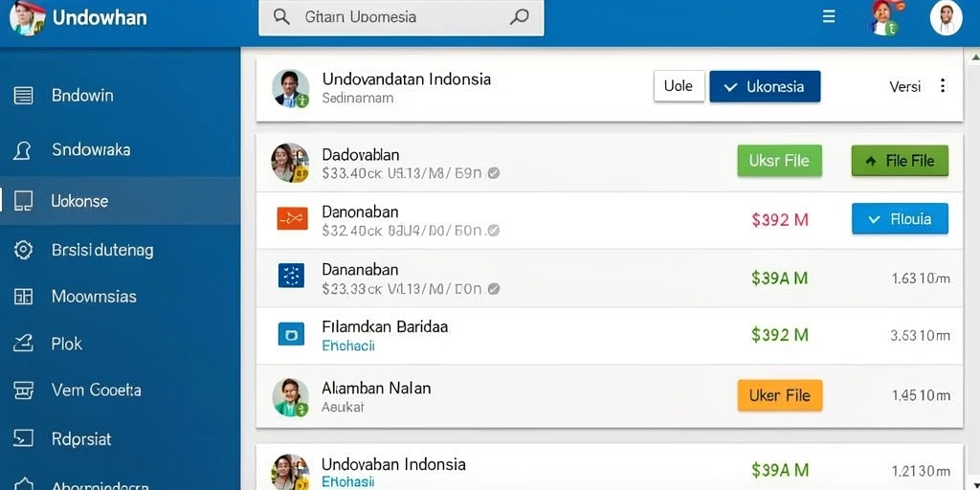Open the Fllamdkan Baridaa entry
Image resolution: width=980 pixels, height=490 pixels.
(x=385, y=327)
